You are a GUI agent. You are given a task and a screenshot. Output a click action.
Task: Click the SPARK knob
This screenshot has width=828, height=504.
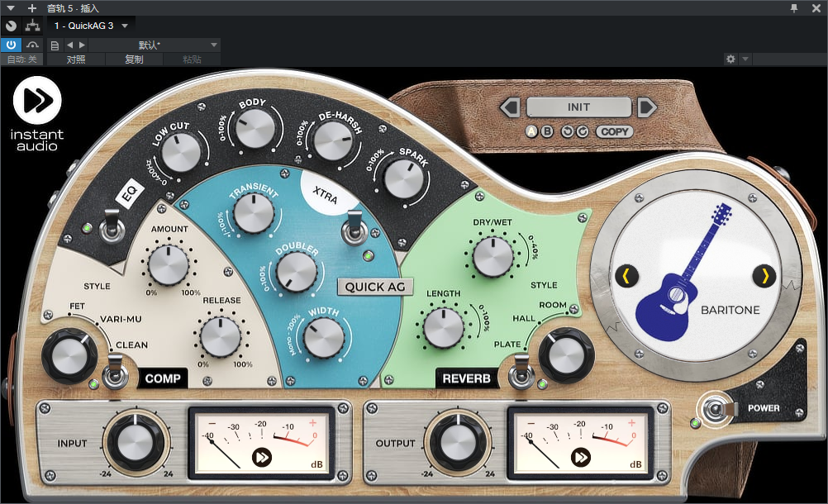pyautogui.click(x=403, y=178)
